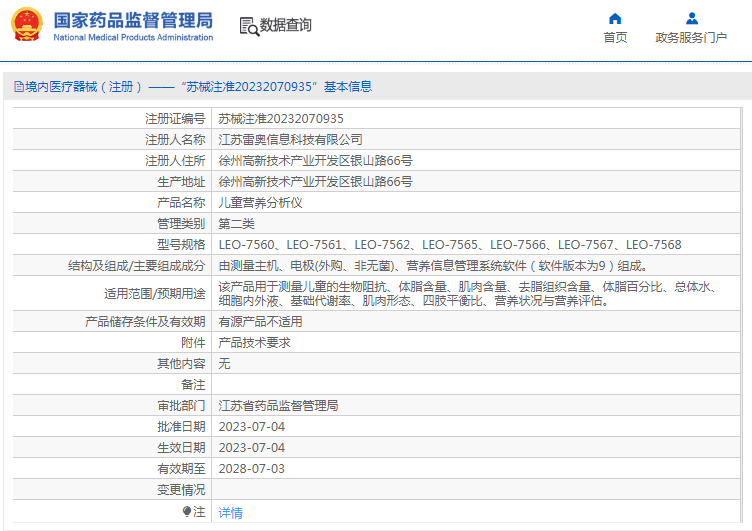The height and width of the screenshot is (531, 752).
Task: Click the 附件 label
Action: 193,343
